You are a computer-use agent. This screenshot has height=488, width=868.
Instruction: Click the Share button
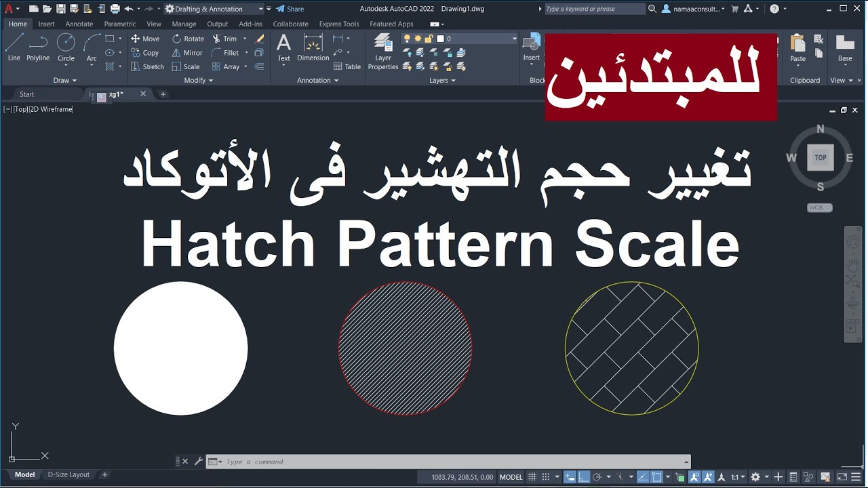point(290,9)
